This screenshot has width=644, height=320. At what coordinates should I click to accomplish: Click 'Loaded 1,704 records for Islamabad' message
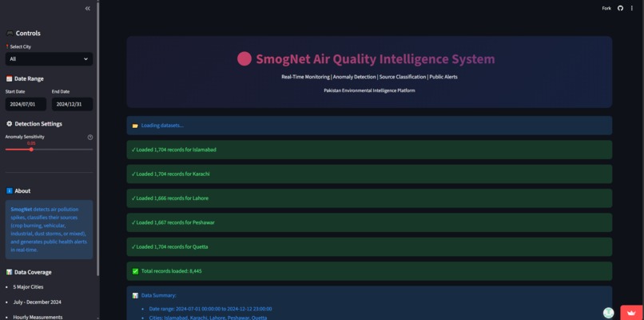369,150
